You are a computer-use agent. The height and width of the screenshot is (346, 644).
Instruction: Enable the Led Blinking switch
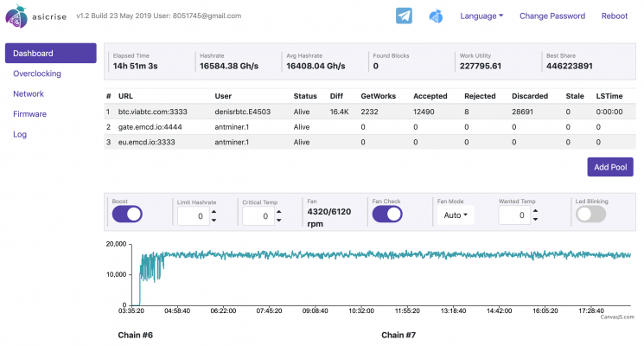coord(590,214)
